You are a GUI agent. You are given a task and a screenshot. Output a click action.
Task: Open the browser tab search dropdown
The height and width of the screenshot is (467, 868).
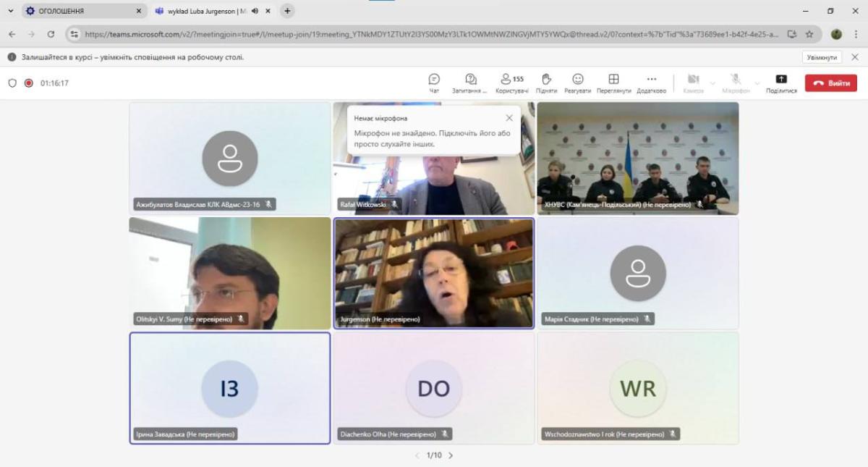point(10,11)
